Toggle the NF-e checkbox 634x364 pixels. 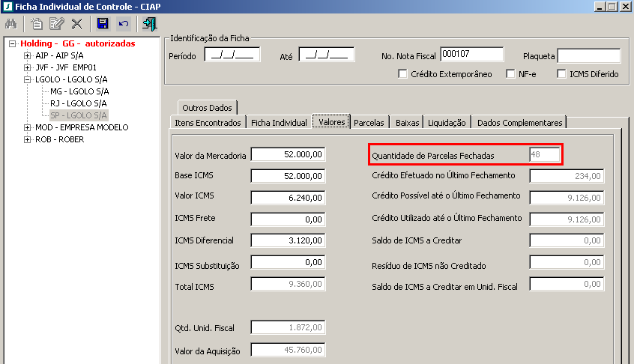[x=511, y=73]
